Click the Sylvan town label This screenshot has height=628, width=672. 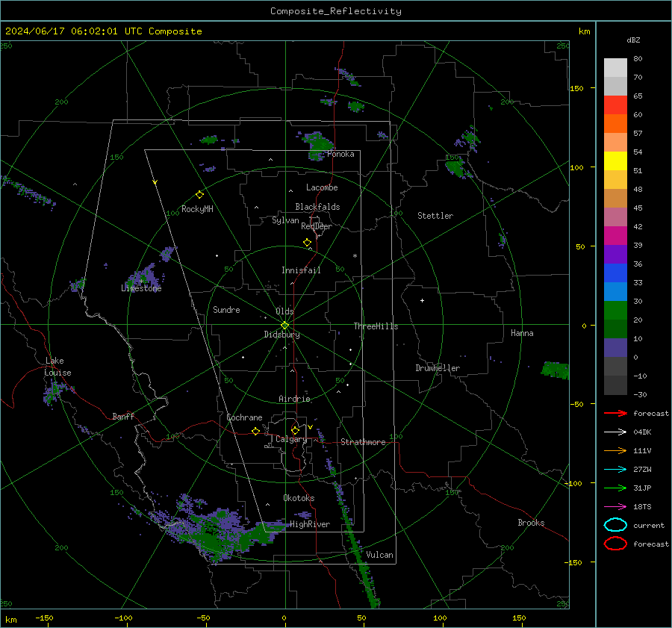[x=285, y=220]
